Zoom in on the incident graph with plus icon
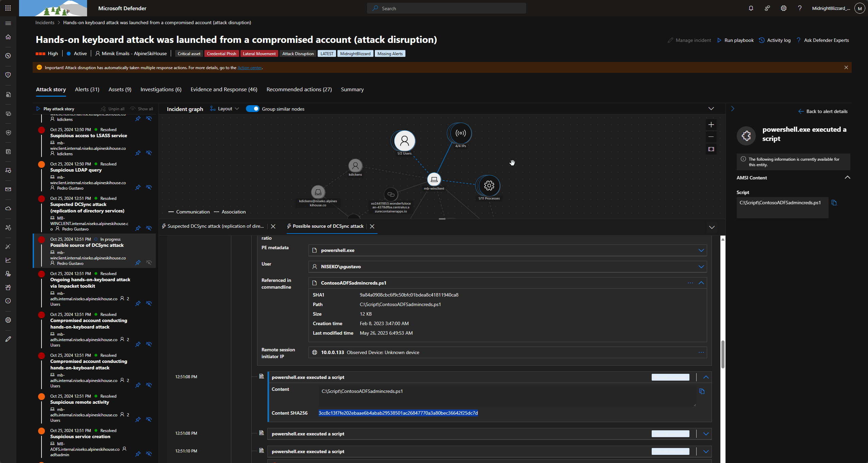 coord(711,125)
